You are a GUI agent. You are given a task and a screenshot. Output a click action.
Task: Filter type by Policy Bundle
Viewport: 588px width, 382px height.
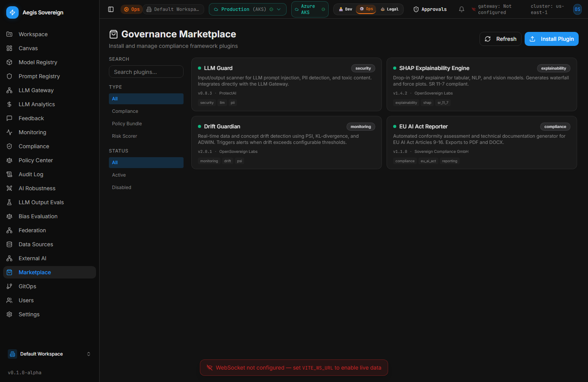tap(146, 124)
